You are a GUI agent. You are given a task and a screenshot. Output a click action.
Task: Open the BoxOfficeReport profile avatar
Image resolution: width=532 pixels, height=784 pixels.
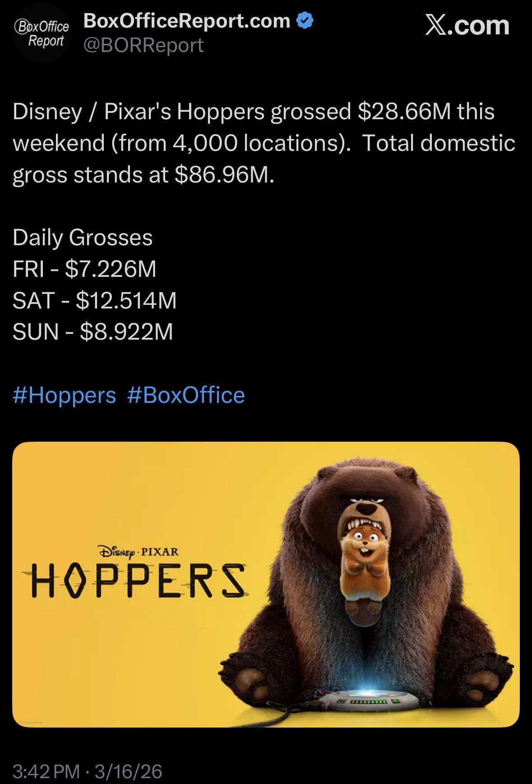(42, 33)
